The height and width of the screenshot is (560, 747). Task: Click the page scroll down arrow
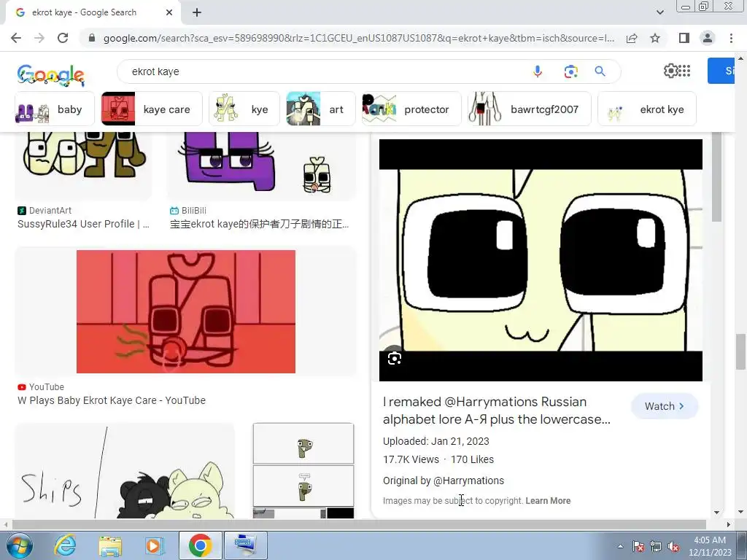click(x=740, y=513)
